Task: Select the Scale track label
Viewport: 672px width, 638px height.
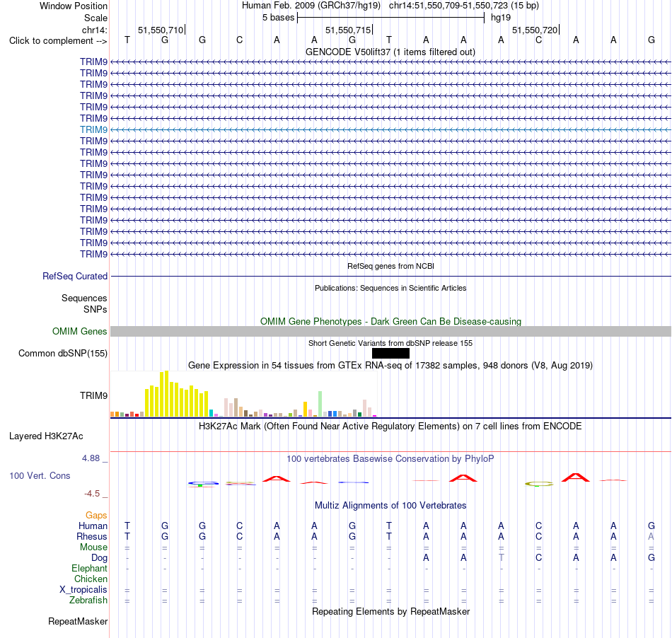Action: click(x=95, y=18)
